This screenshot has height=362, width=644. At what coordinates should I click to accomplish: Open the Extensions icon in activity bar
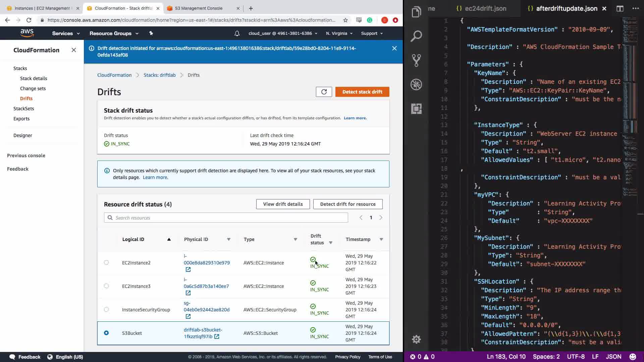416,109
